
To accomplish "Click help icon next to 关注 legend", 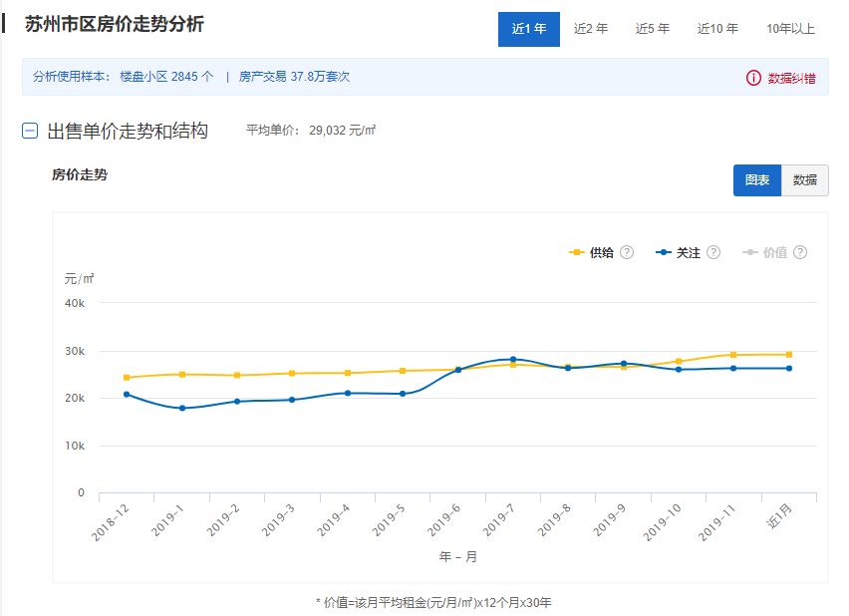I will 713,253.
